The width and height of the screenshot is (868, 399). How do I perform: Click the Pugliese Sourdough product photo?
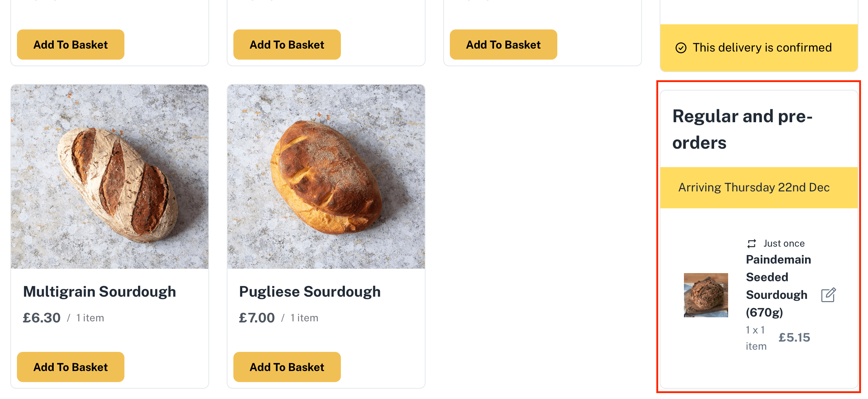326,177
